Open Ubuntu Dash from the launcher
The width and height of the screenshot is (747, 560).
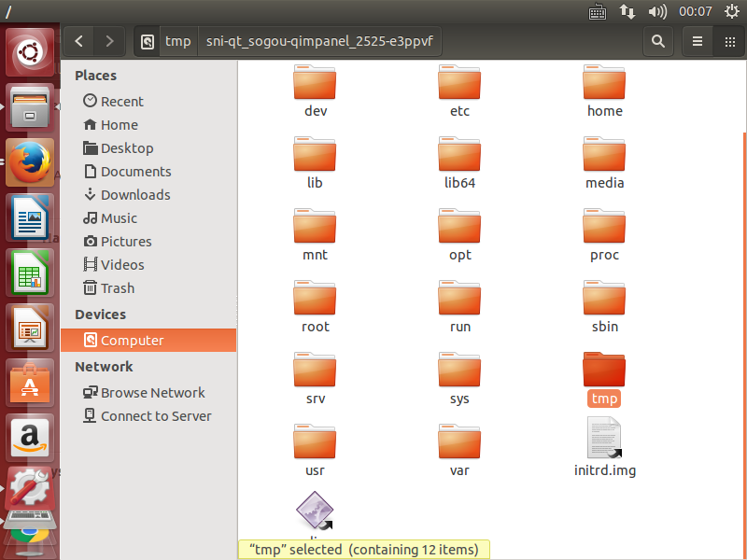[x=30, y=52]
